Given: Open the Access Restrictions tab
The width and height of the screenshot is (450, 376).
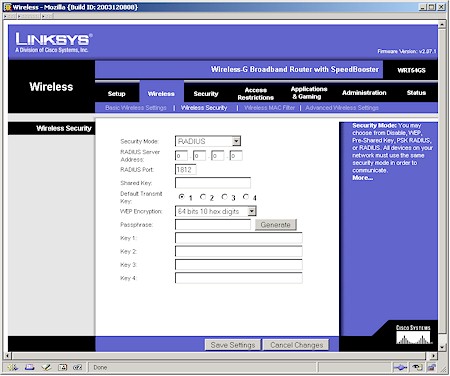Looking at the screenshot, I should click(256, 94).
